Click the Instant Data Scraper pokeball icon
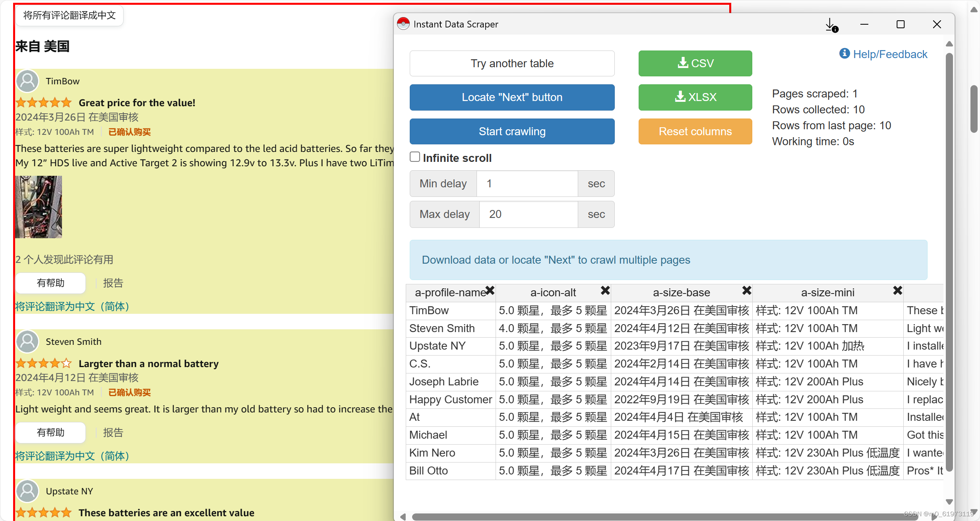 pos(403,24)
